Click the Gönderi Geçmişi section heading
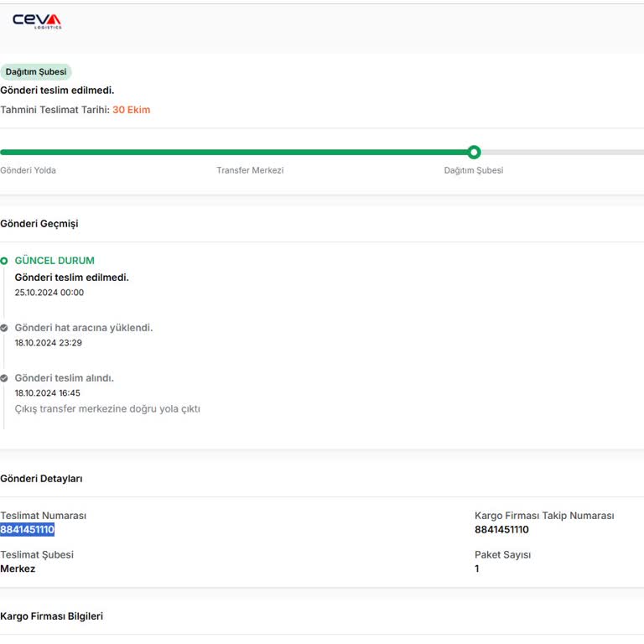Screen dimensions: 644x644 click(x=39, y=224)
